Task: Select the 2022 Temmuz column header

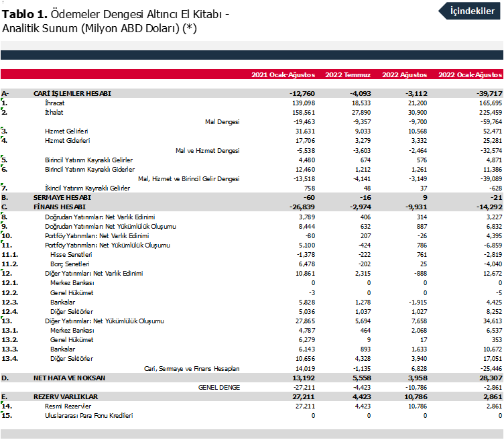Action: 348,74
